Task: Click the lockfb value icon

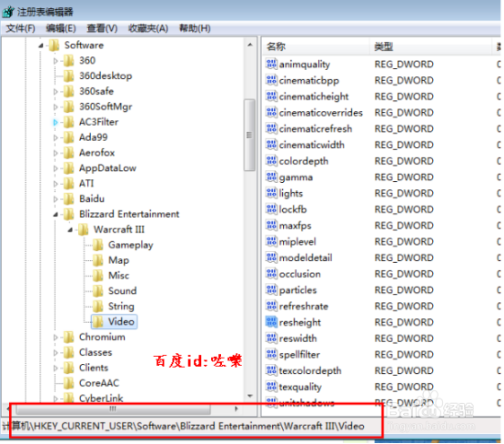Action: [271, 209]
